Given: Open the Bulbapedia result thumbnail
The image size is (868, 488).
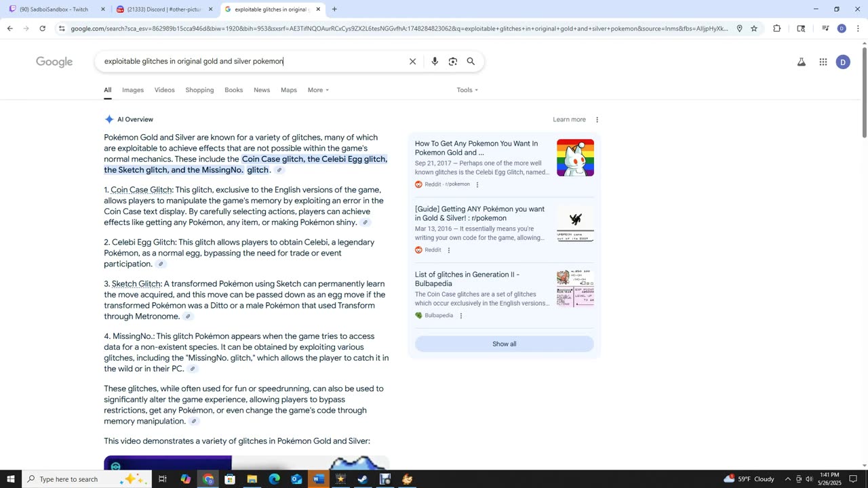Looking at the screenshot, I should click(x=575, y=289).
